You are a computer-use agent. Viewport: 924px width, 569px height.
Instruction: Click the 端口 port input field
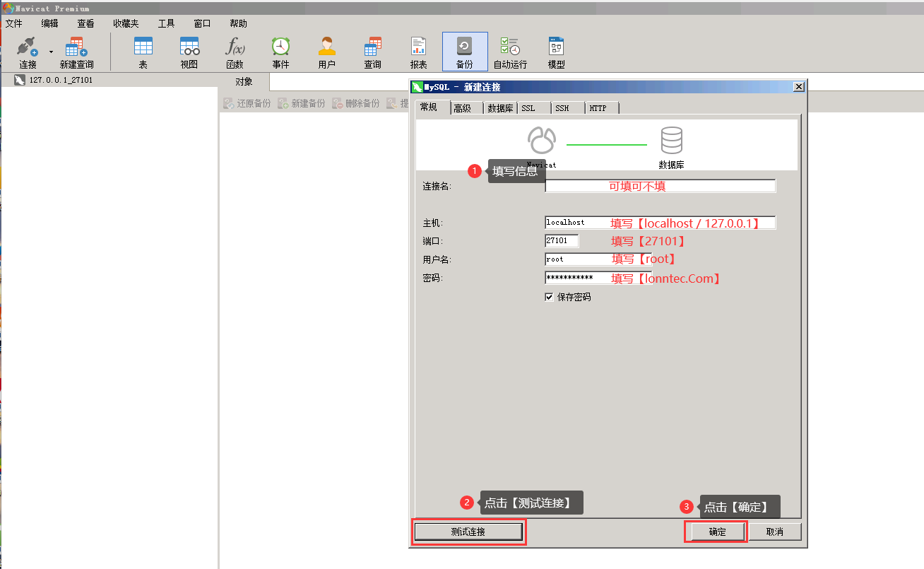tap(562, 241)
